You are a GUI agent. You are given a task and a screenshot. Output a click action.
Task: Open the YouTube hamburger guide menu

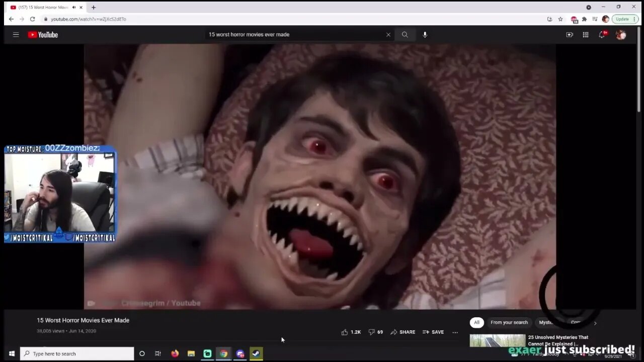(x=16, y=35)
